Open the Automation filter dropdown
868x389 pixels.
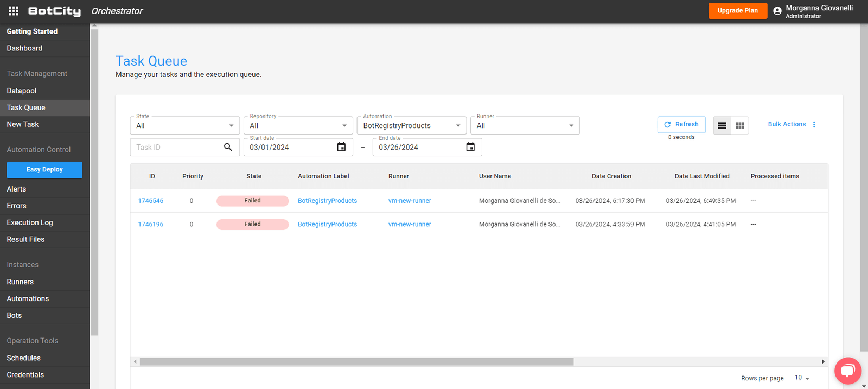tap(411, 125)
